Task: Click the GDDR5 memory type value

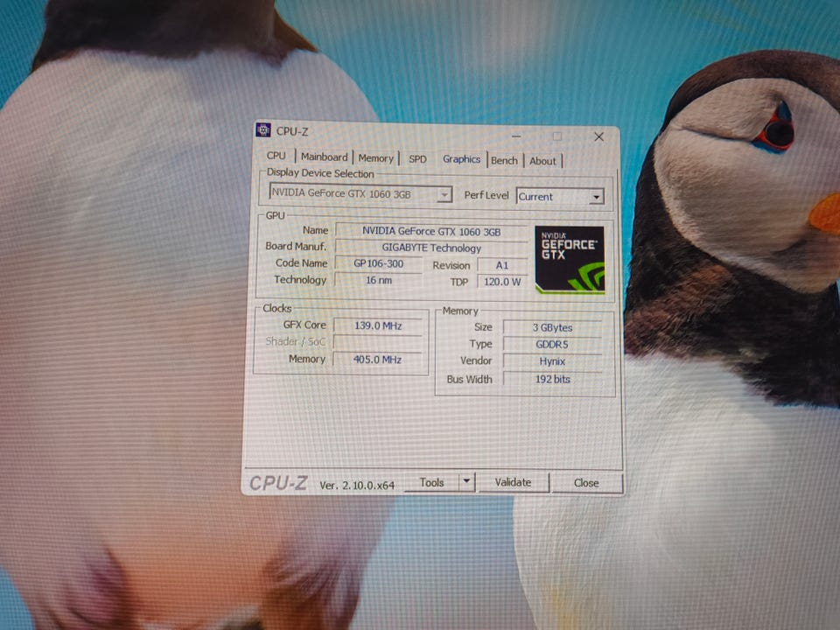Action: point(552,345)
